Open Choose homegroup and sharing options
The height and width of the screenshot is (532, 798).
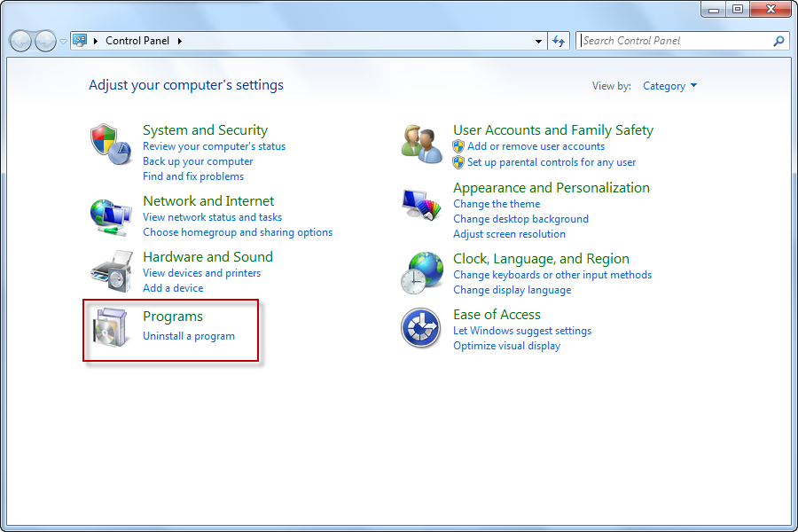tap(238, 232)
